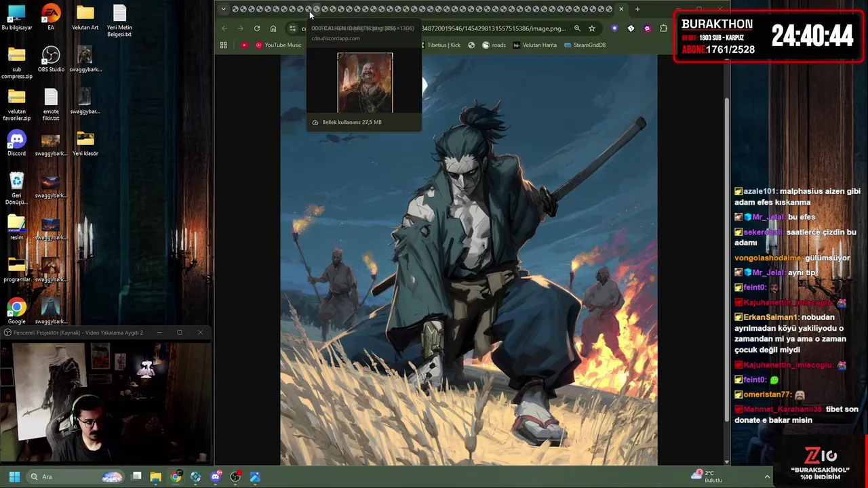Click the purple Chrome extension icon
This screenshot has width=868, height=488.
click(614, 28)
